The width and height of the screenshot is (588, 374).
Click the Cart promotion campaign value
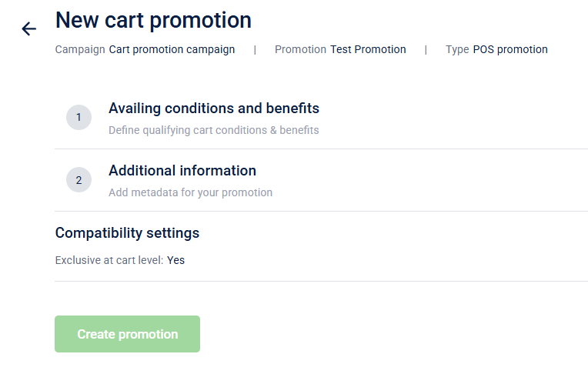coord(172,49)
